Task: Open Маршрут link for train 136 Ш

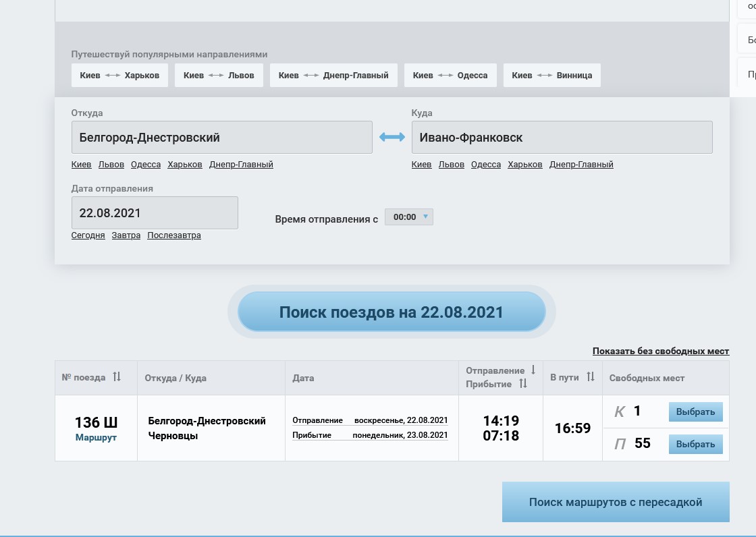Action: [x=96, y=437]
